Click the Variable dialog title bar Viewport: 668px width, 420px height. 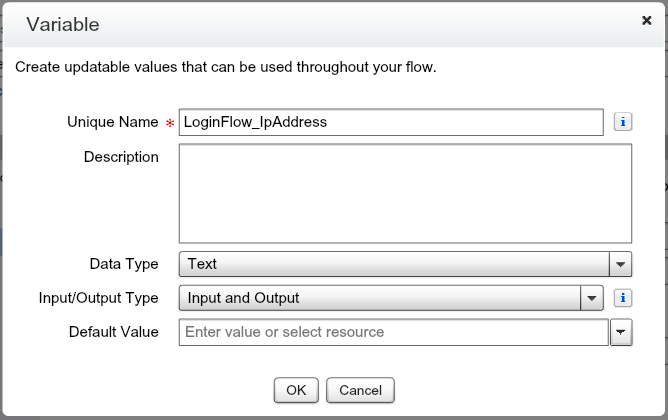[300, 23]
